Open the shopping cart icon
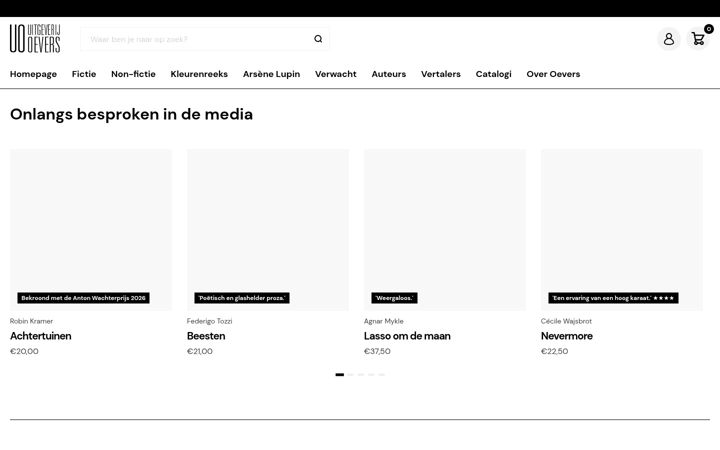The width and height of the screenshot is (720, 450). pyautogui.click(x=698, y=39)
